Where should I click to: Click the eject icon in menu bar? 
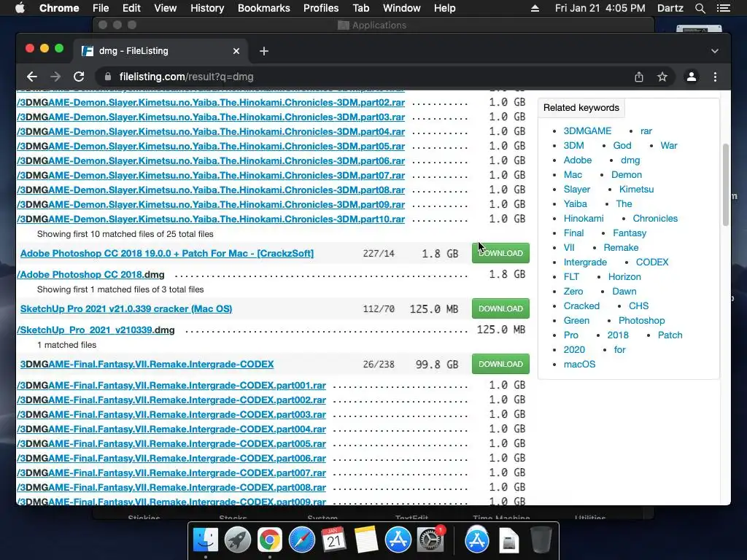coord(535,8)
